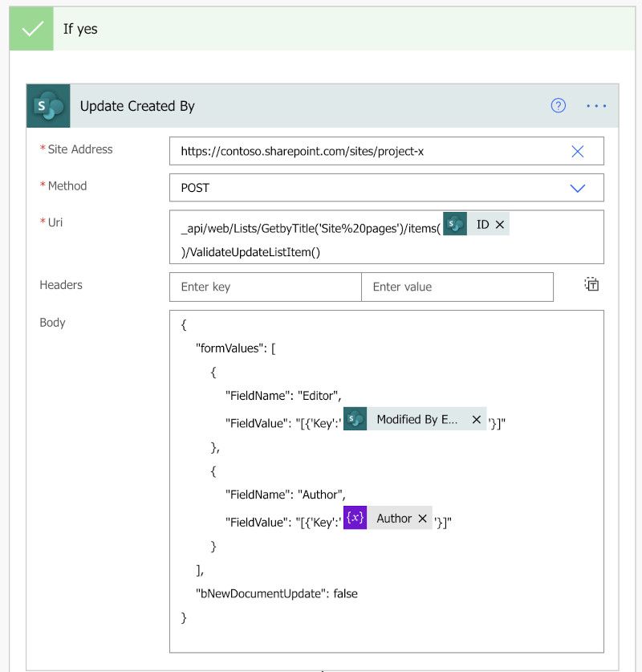Expand the Method dropdown chevron

(x=577, y=188)
